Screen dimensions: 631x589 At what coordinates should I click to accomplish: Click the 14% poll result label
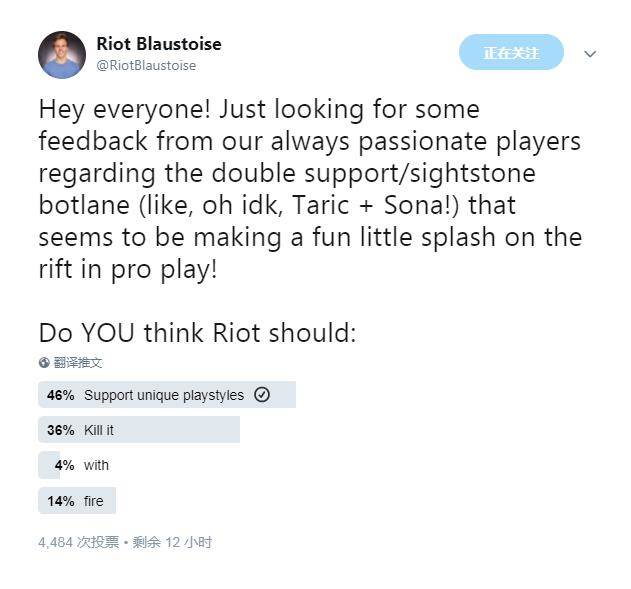(x=60, y=500)
